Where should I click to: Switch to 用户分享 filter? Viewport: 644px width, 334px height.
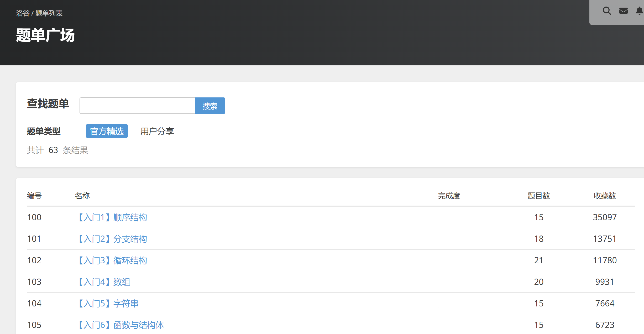(x=157, y=131)
